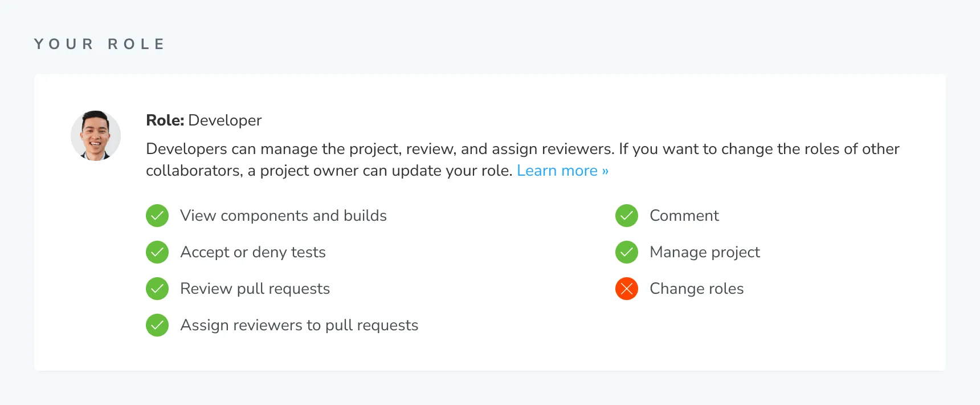The width and height of the screenshot is (980, 405).
Task: Select the "Comment" permission label
Action: coord(684,216)
